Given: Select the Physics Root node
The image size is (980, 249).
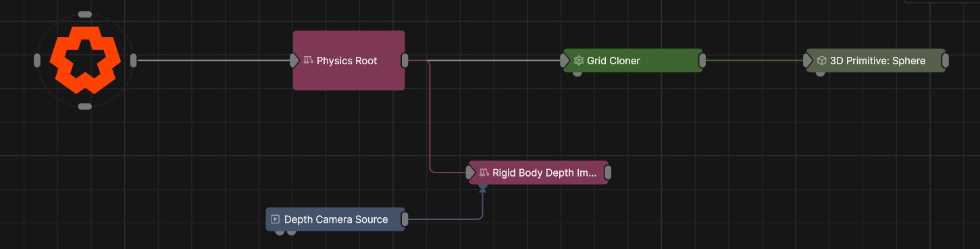Looking at the screenshot, I should [x=349, y=60].
